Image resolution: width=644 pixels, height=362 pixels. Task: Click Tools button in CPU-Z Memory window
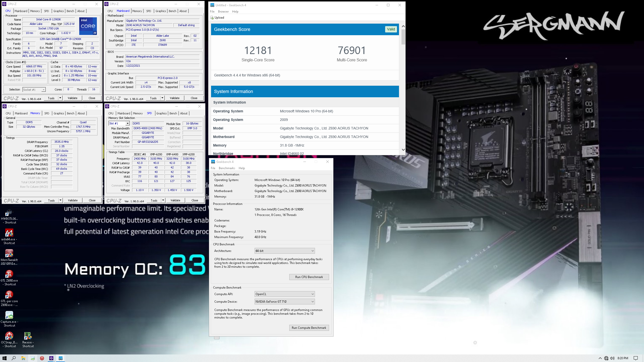(x=51, y=200)
